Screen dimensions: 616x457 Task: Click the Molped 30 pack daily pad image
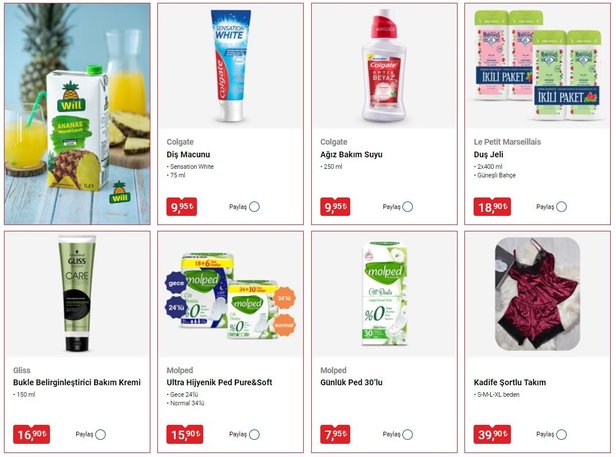pyautogui.click(x=384, y=294)
